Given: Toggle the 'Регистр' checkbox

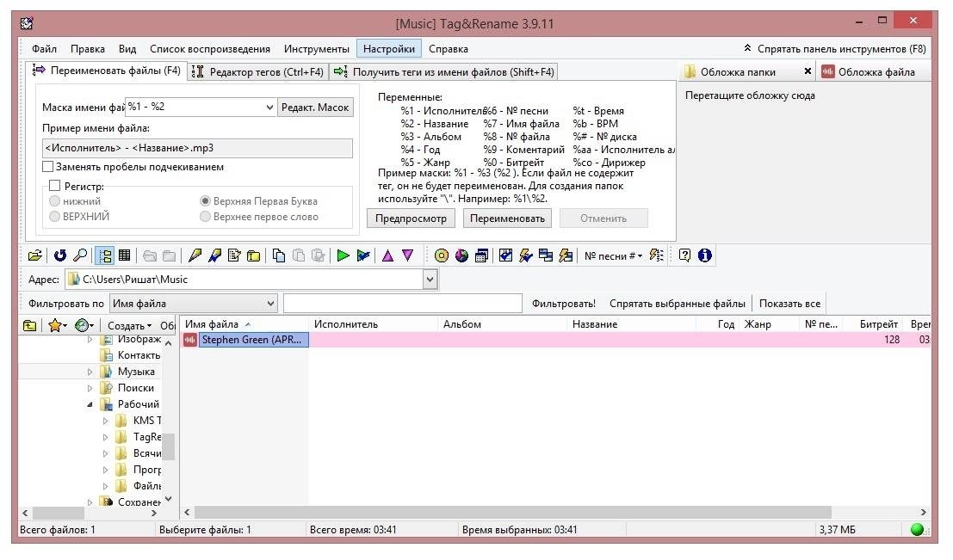Looking at the screenshot, I should pyautogui.click(x=55, y=186).
